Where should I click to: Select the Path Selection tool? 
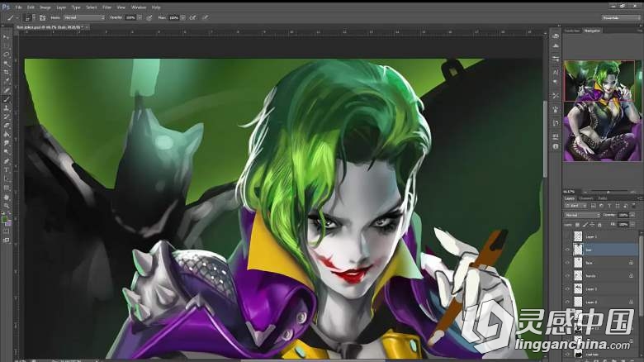point(6,179)
